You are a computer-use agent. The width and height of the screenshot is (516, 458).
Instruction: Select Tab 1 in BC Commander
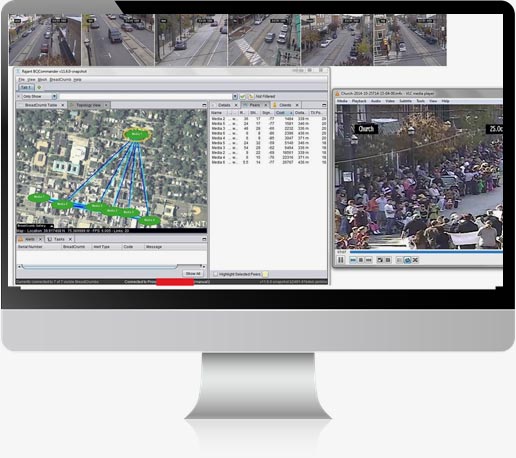tap(26, 87)
